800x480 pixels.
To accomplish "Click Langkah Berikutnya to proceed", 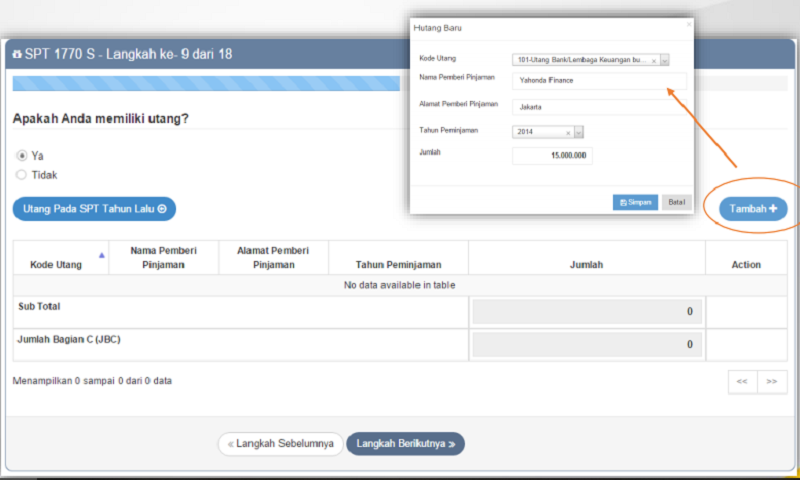I will [405, 443].
